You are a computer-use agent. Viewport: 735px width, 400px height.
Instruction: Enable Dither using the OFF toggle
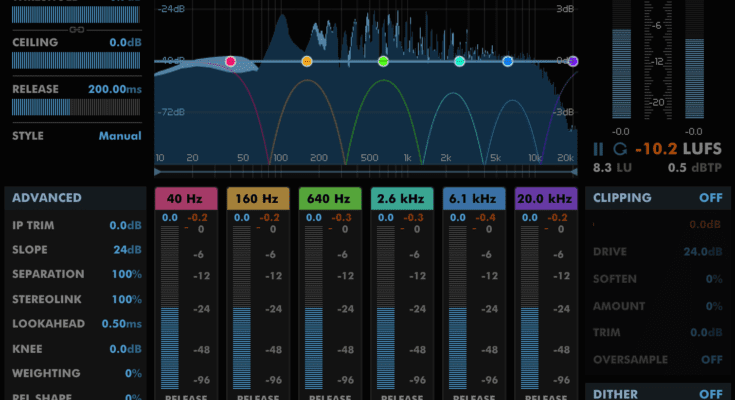pos(711,394)
